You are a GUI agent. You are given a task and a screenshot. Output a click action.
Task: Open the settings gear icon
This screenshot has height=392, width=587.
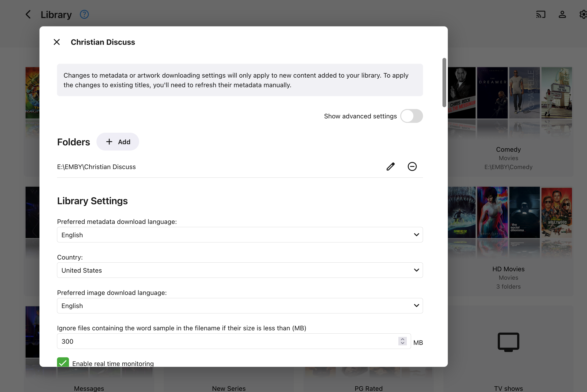coord(583,15)
